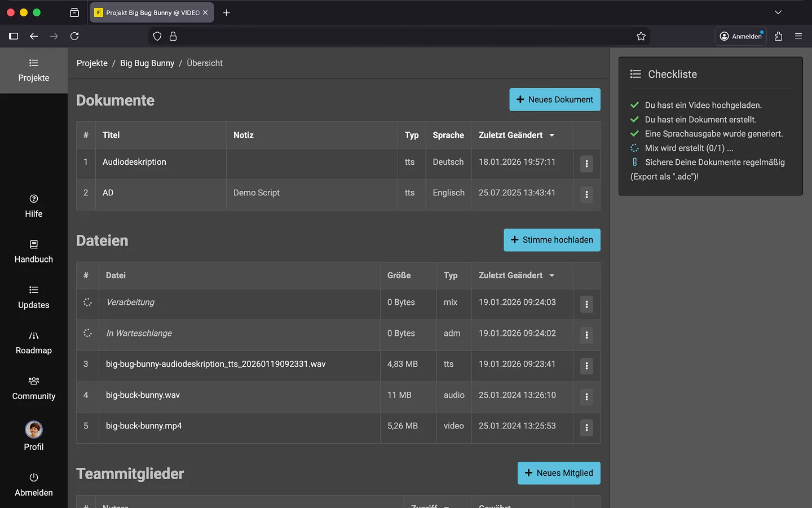Open the Updates sidebar entry
Image resolution: width=812 pixels, height=508 pixels.
click(x=34, y=297)
